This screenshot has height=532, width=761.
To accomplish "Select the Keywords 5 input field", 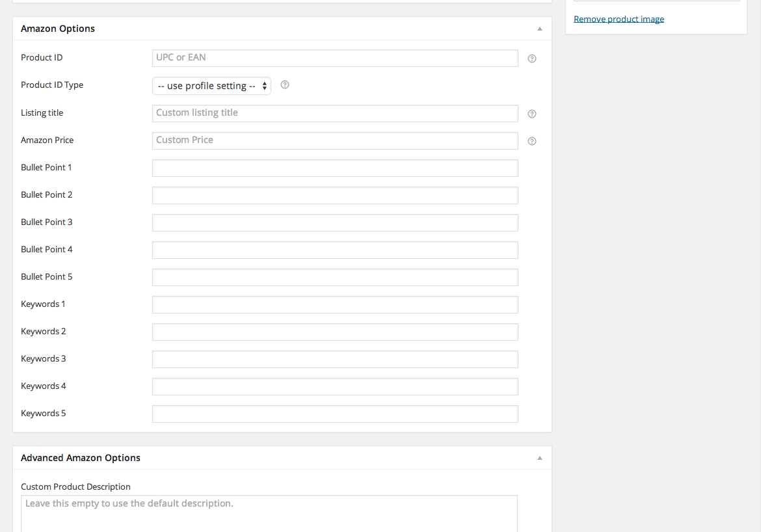I will coord(335,414).
